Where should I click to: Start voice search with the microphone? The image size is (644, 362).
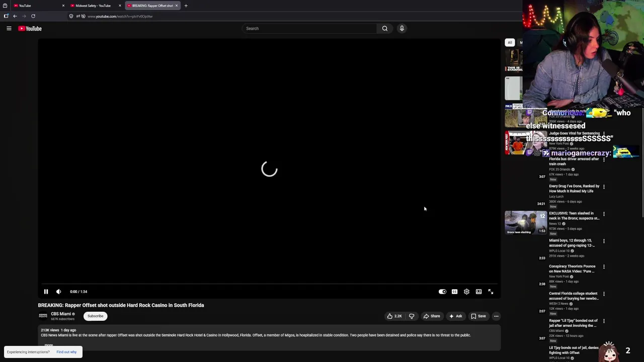coord(402,29)
